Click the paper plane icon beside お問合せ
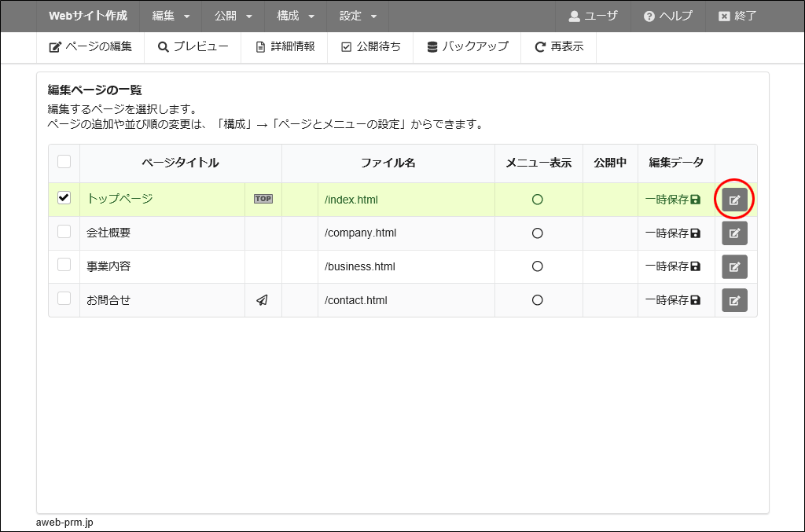 [x=263, y=300]
